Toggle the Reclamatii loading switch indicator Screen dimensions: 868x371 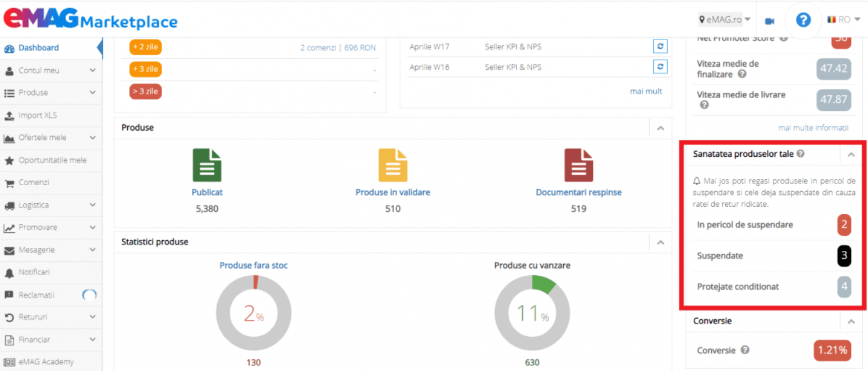pos(89,295)
